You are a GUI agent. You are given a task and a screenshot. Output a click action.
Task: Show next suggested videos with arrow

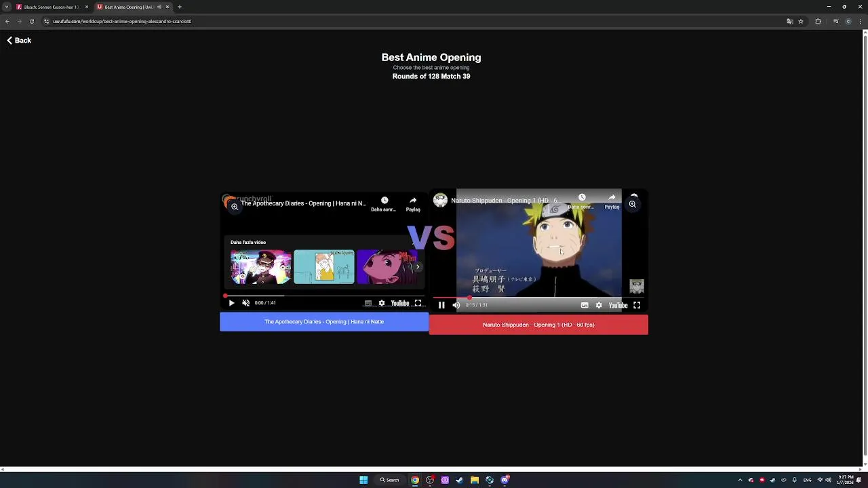[x=418, y=266]
